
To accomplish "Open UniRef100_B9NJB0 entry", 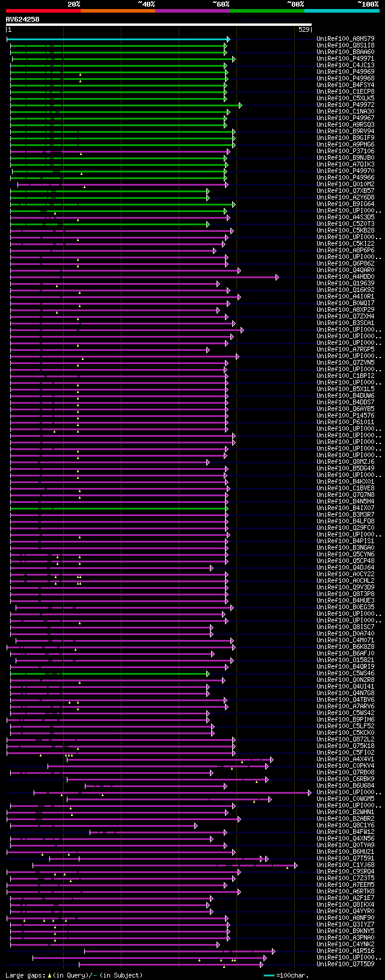I will (x=345, y=158).
